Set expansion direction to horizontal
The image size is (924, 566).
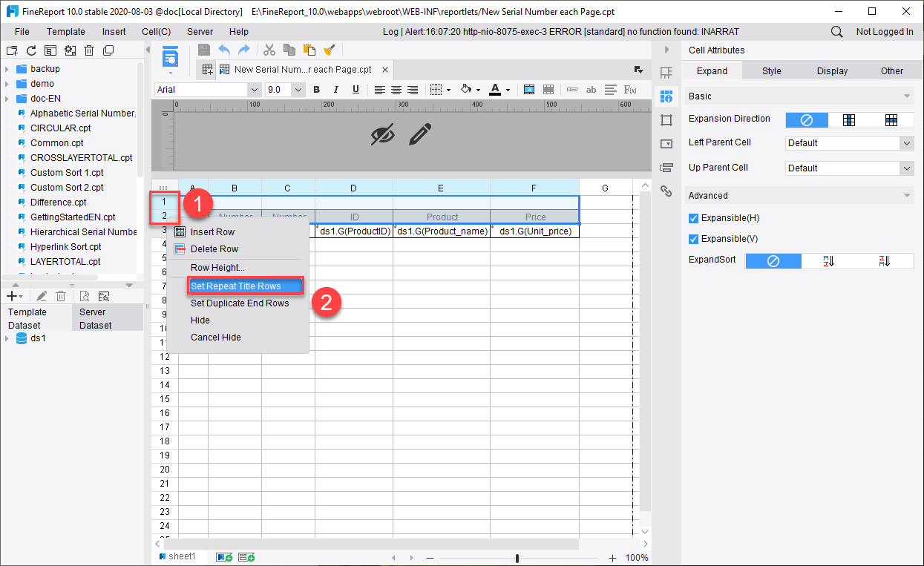(x=891, y=119)
